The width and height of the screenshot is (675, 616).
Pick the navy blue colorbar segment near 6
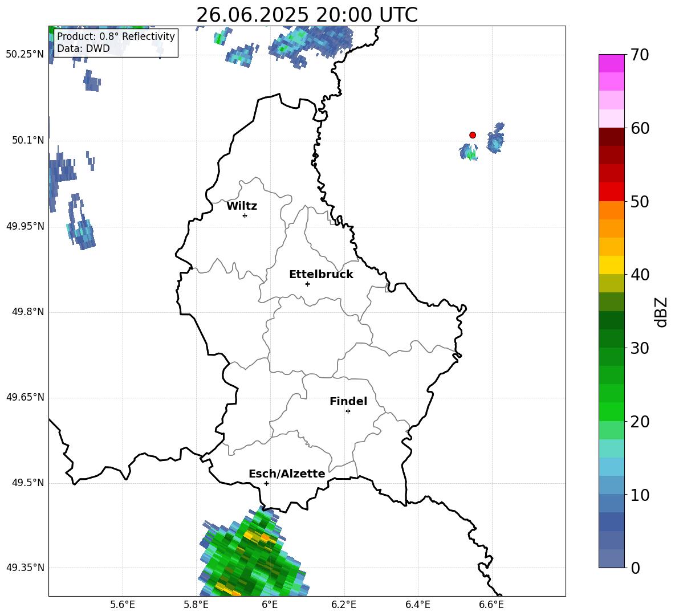(611, 522)
